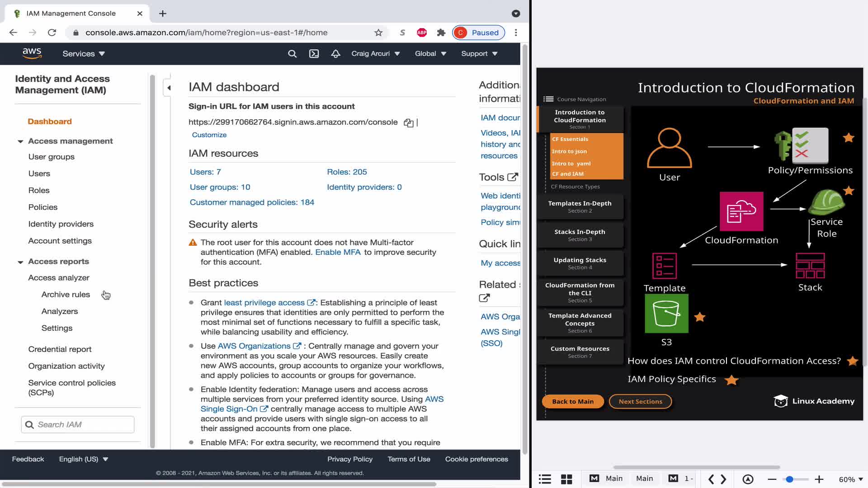Collapse the Access reports section
The image size is (868, 488).
[x=20, y=262]
